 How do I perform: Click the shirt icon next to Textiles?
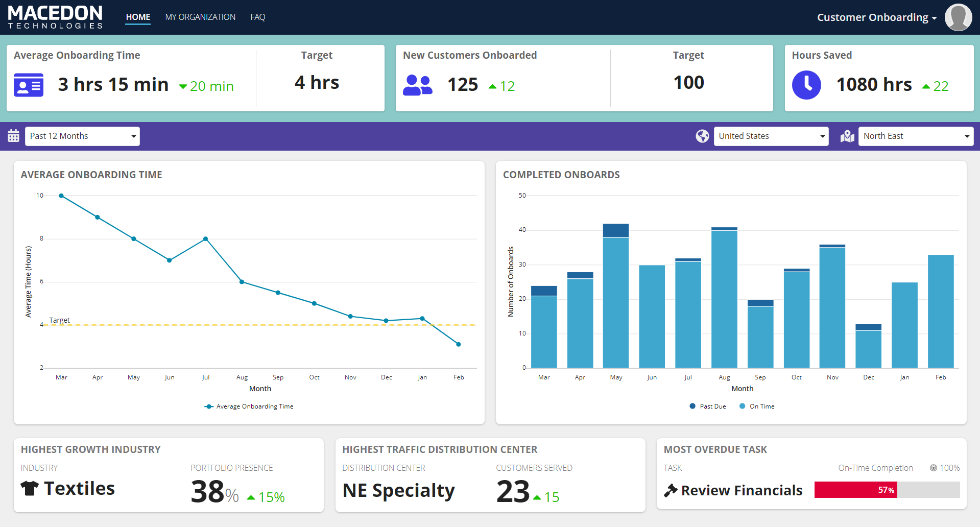(29, 489)
